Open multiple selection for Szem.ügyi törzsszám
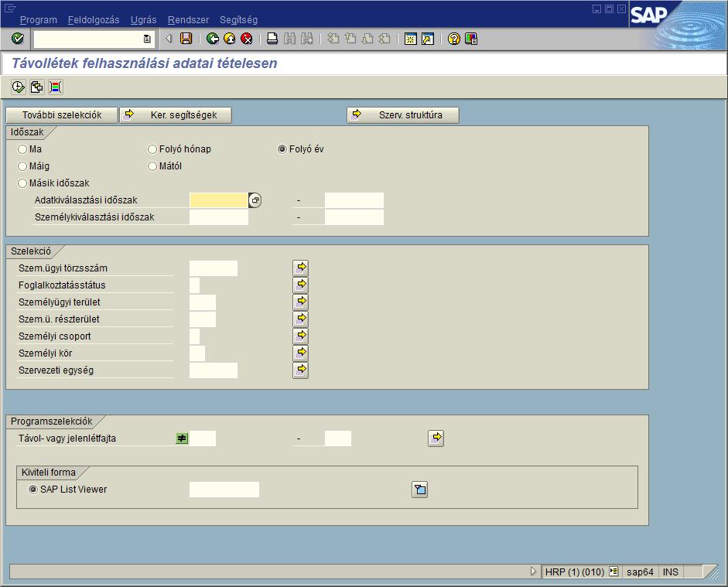Screen dimensions: 728x587 [301, 268]
